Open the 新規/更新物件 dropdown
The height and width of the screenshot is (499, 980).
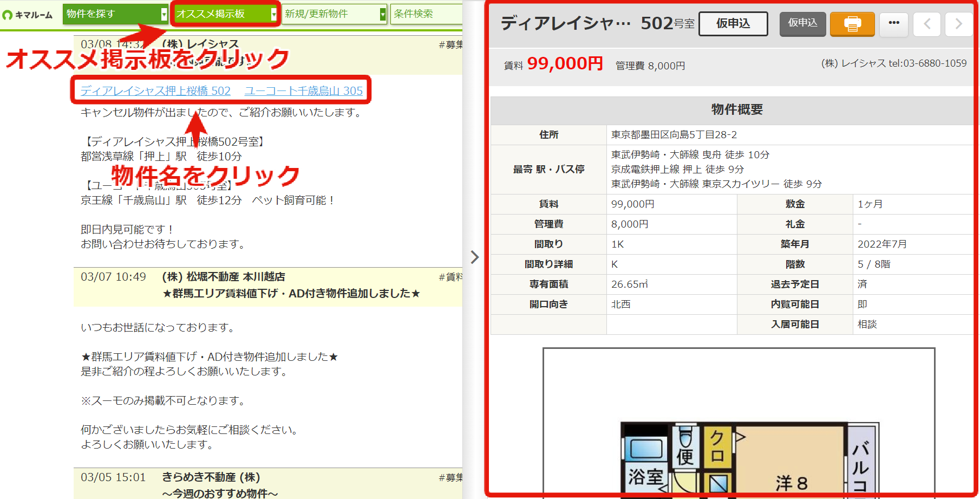(334, 14)
